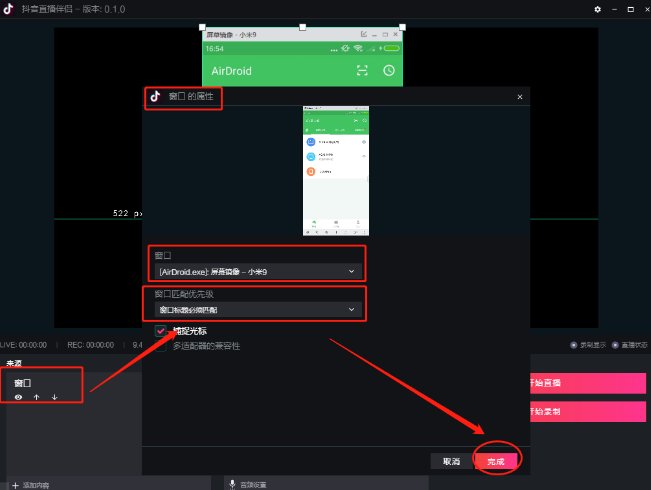Click the window preview thumbnail in dialog
651x490 pixels.
click(336, 171)
